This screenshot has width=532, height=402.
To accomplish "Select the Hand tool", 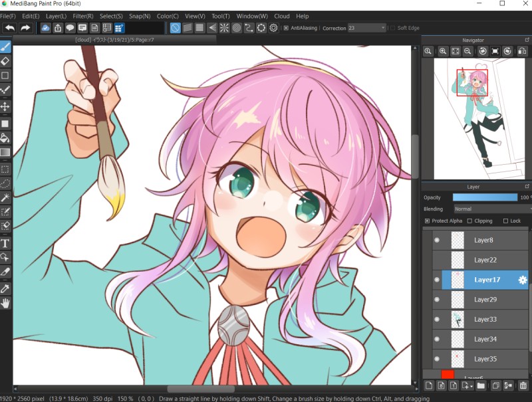I will pos(5,303).
